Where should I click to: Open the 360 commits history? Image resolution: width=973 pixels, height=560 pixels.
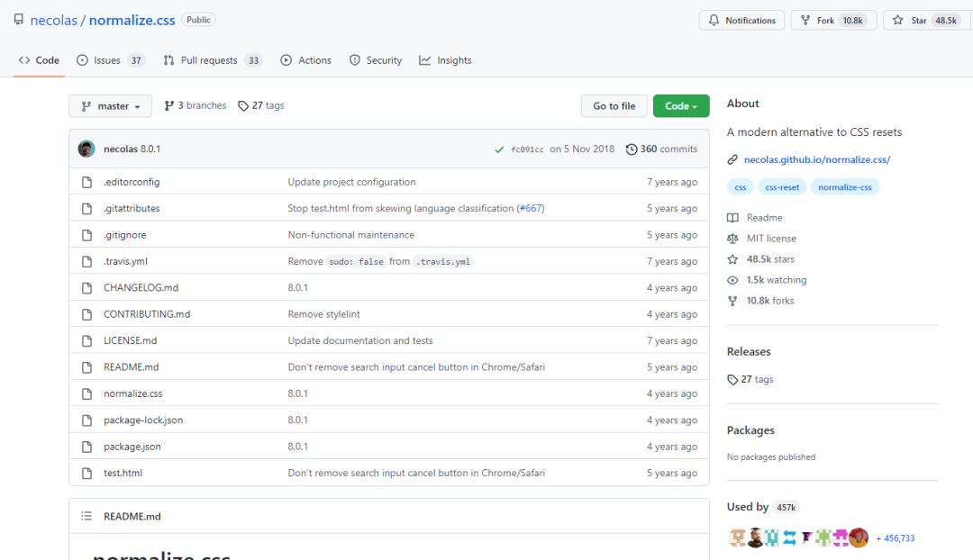(x=661, y=149)
